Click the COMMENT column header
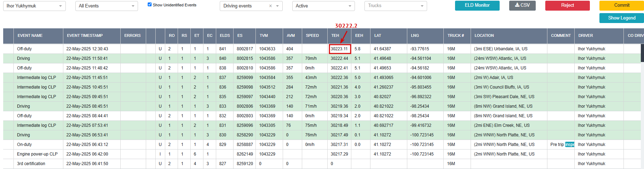Image resolution: width=644 pixels, height=169 pixels. point(561,36)
